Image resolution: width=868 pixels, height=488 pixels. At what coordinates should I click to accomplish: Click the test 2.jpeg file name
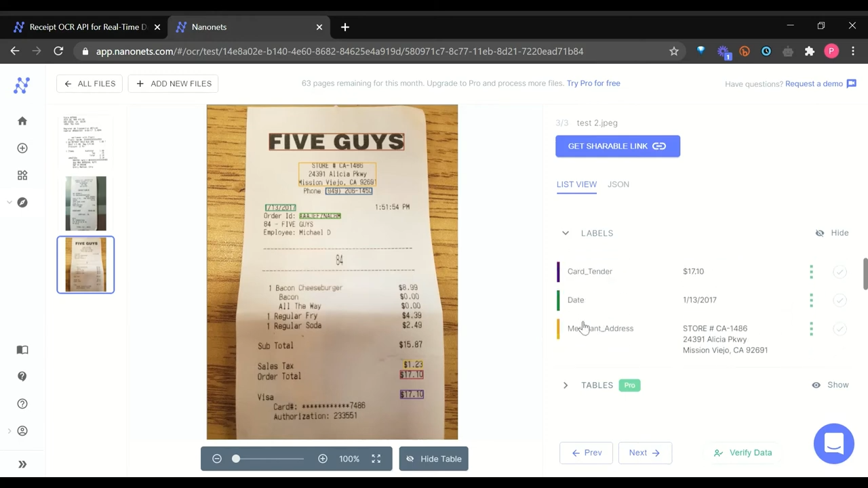(x=597, y=123)
